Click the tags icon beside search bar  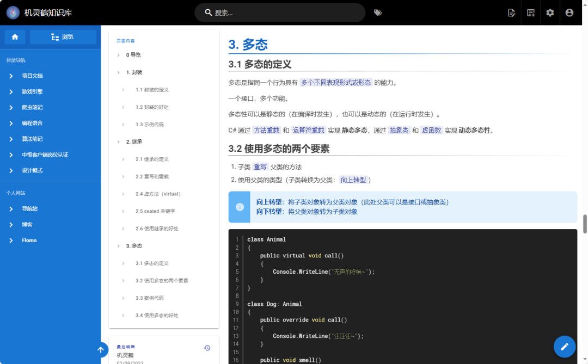(x=378, y=13)
